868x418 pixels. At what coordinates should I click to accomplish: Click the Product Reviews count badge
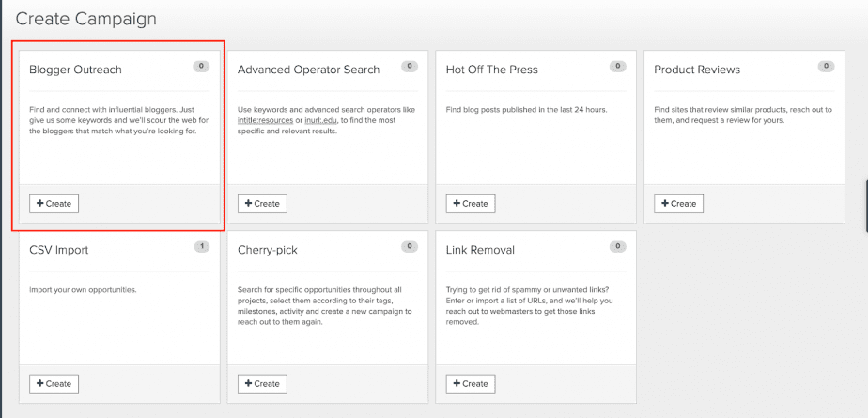pyautogui.click(x=826, y=67)
